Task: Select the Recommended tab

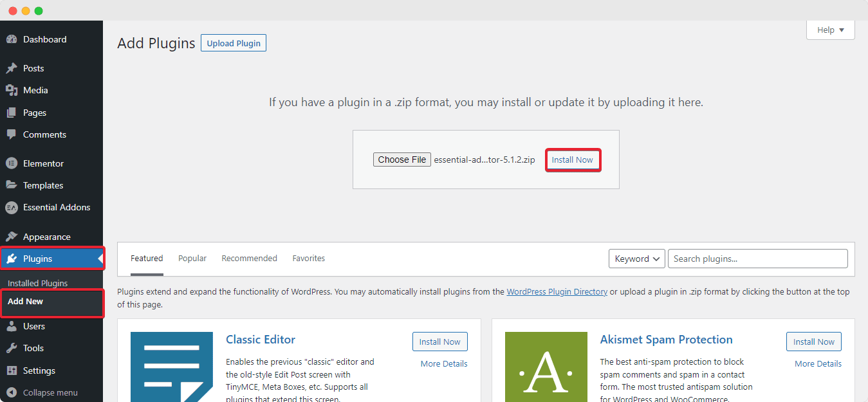Action: tap(249, 258)
